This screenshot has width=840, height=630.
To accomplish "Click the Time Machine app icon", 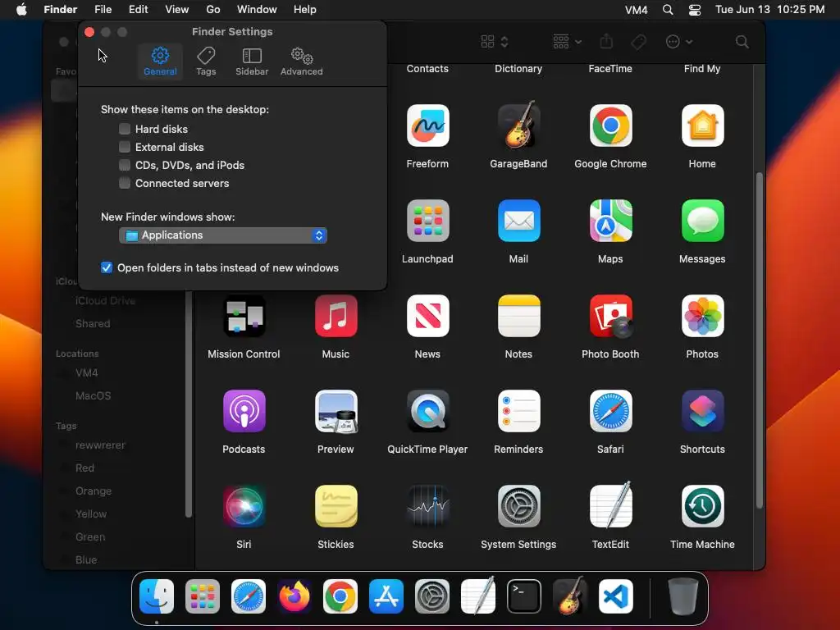I will point(702,506).
